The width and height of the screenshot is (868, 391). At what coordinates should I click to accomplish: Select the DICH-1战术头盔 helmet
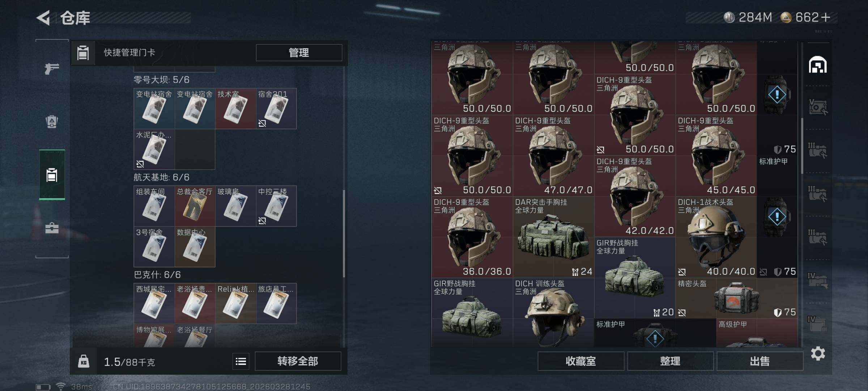pyautogui.click(x=716, y=237)
